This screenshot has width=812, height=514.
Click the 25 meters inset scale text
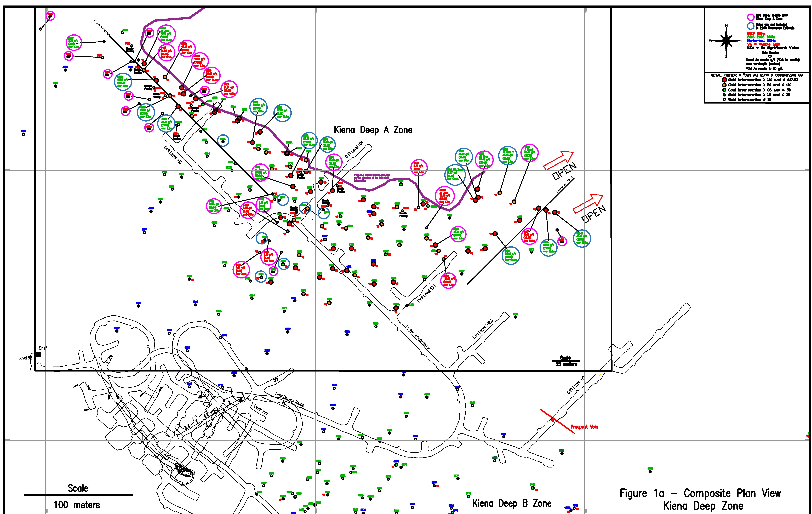(566, 364)
